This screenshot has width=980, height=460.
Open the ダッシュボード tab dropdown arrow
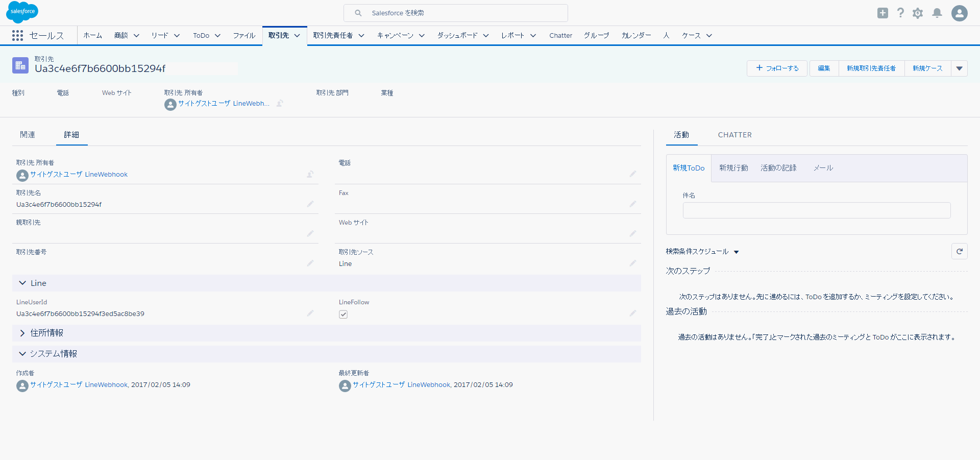coord(486,36)
